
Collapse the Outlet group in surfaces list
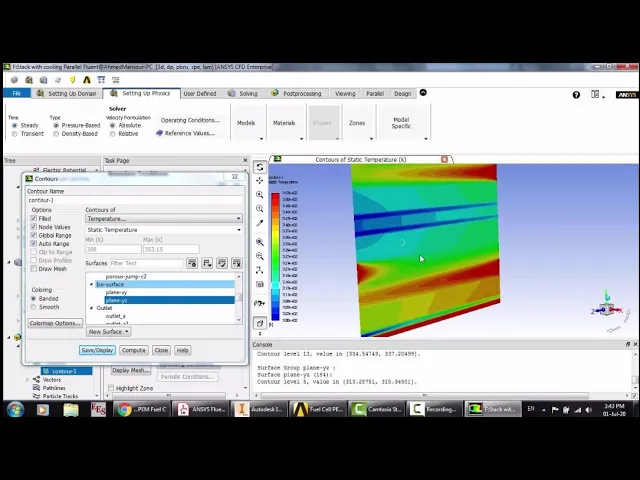pos(91,308)
